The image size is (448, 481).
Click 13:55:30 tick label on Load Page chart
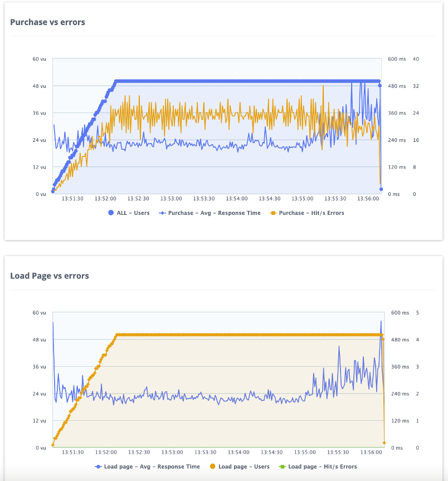[338, 452]
